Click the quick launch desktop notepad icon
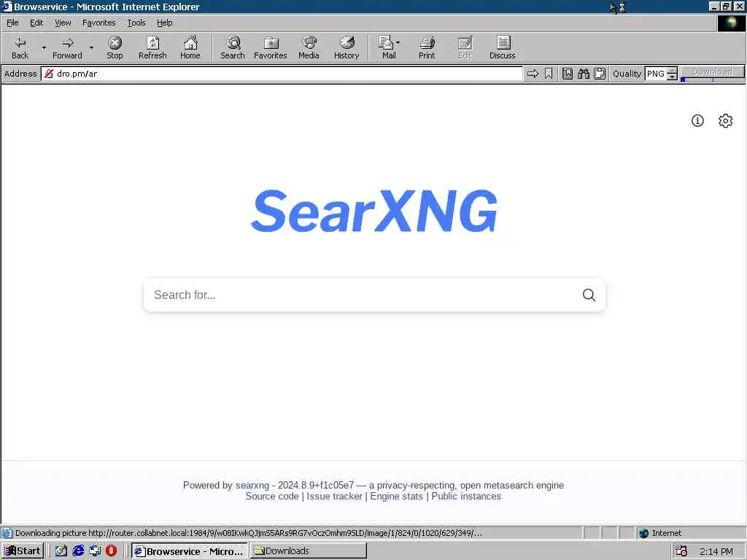Screen dimensions: 747x560 (x=61, y=551)
